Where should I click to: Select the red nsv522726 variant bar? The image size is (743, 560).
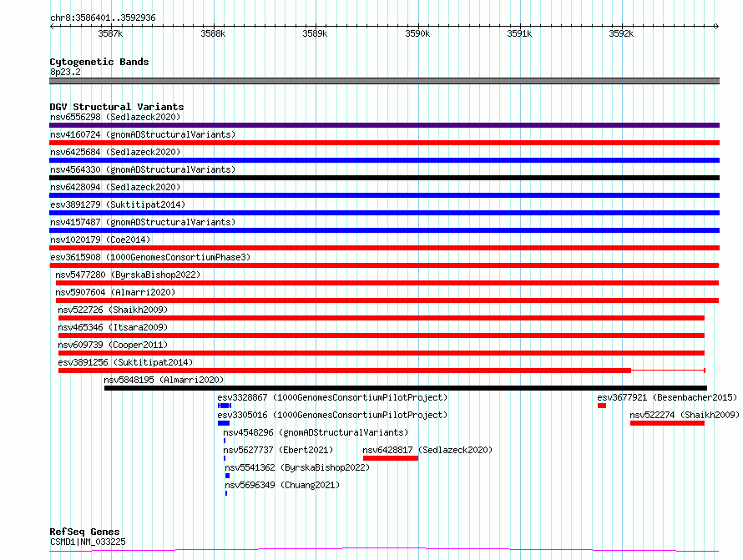coord(382,318)
